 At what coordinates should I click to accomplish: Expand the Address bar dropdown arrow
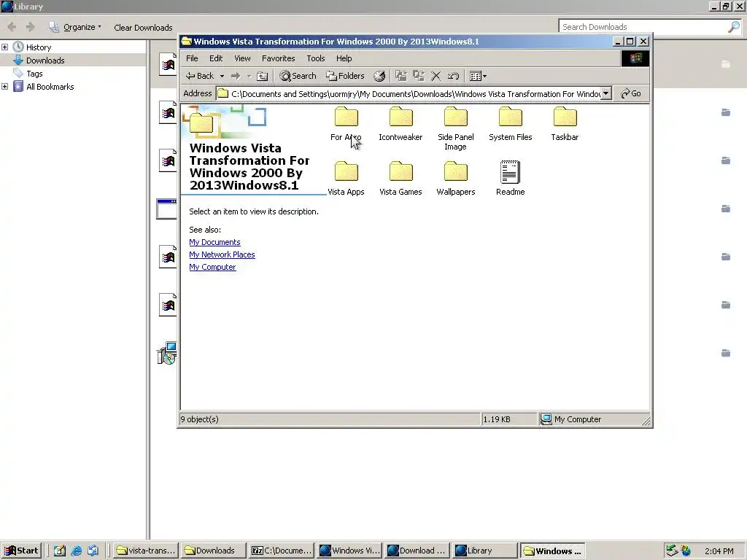click(606, 93)
